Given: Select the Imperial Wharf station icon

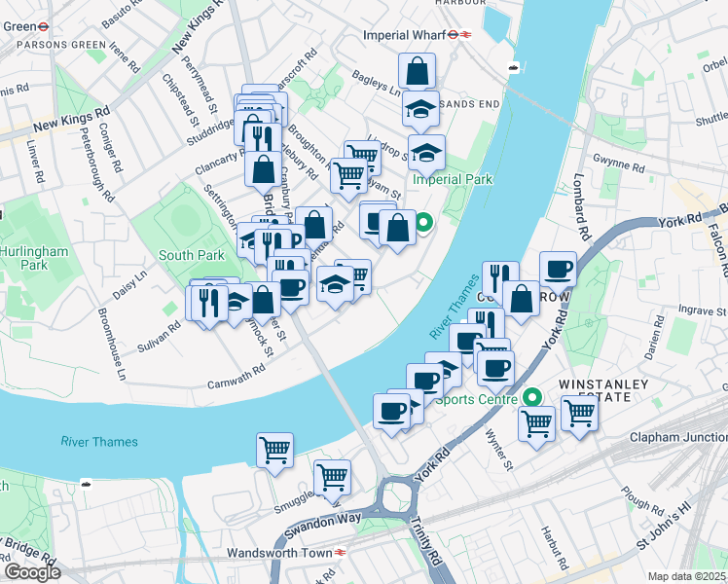Looking at the screenshot, I should 457,35.
